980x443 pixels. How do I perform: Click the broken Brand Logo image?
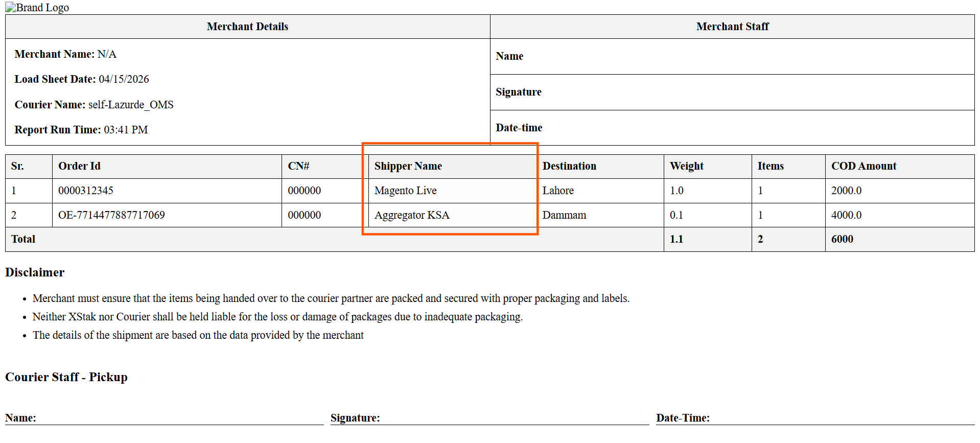click(x=37, y=8)
